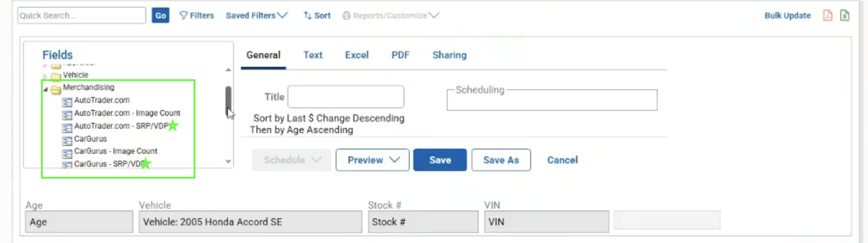Select the CarGurus - Image Count field
868x243 pixels.
116,151
